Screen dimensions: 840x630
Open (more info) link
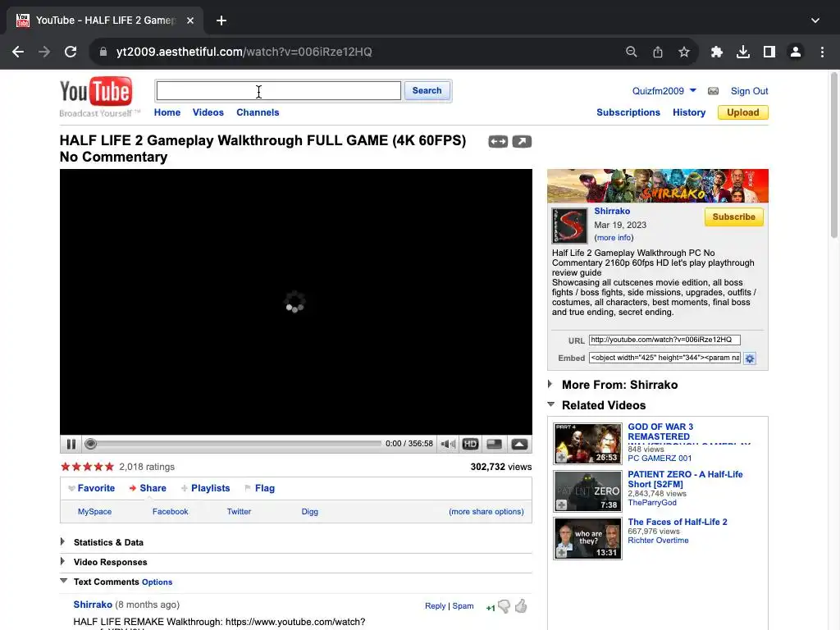click(x=614, y=238)
